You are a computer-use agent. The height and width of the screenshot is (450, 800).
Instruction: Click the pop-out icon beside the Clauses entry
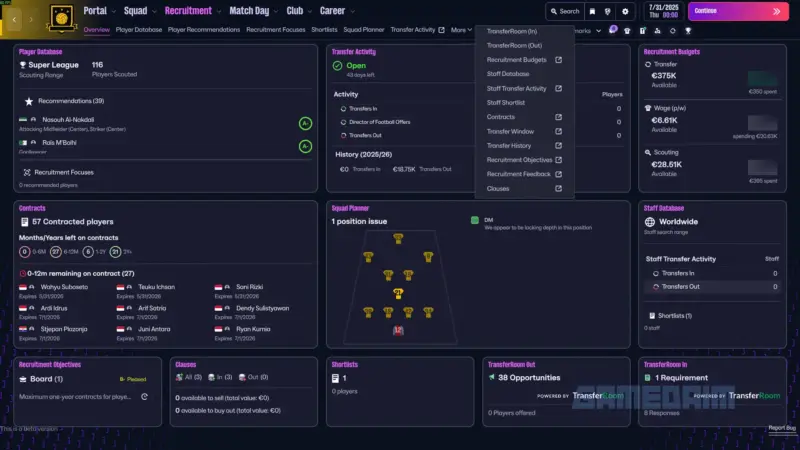pyautogui.click(x=558, y=188)
